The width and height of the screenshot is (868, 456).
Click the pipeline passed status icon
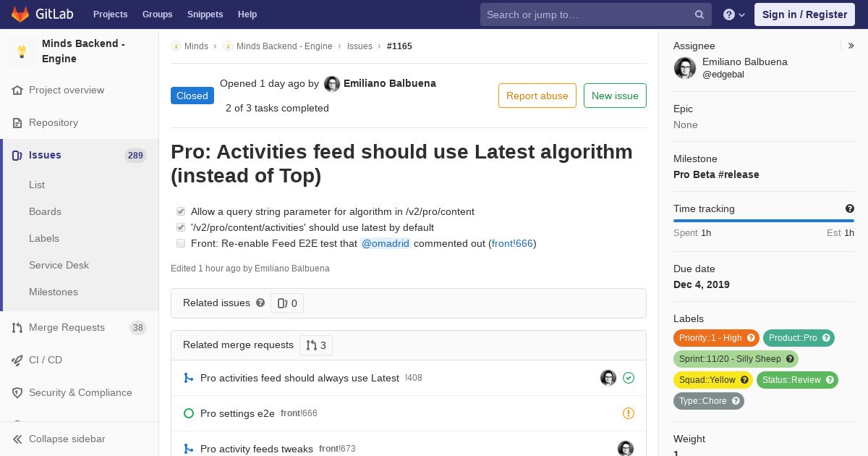(x=629, y=378)
